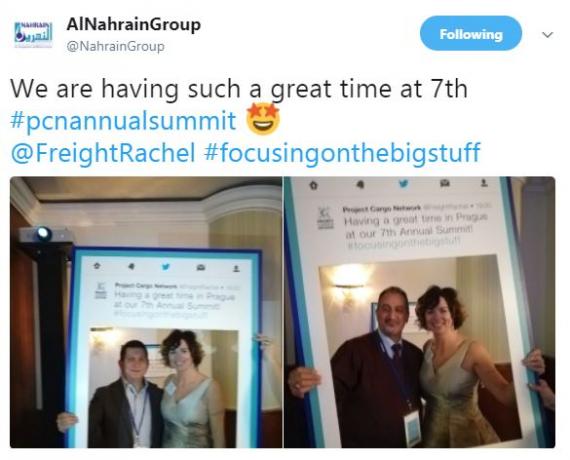Open the @FreightRachel mention
The width and height of the screenshot is (570, 460).
coord(103,152)
